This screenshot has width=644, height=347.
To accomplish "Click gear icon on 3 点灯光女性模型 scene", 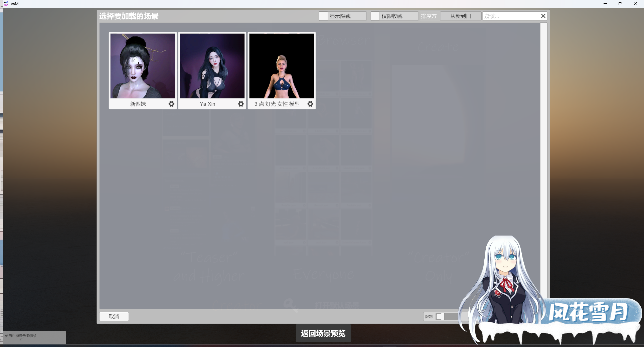I will coord(310,104).
